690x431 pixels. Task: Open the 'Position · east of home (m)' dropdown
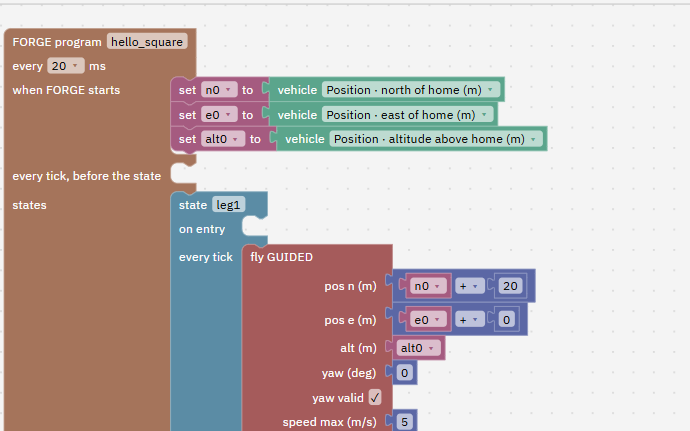[407, 115]
